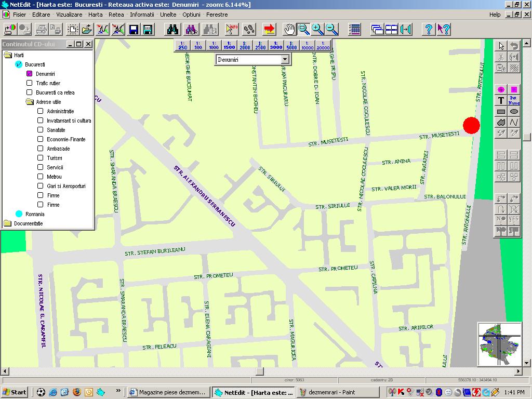Select the zoom in magnifier tool
532x399 pixels.
317,29
